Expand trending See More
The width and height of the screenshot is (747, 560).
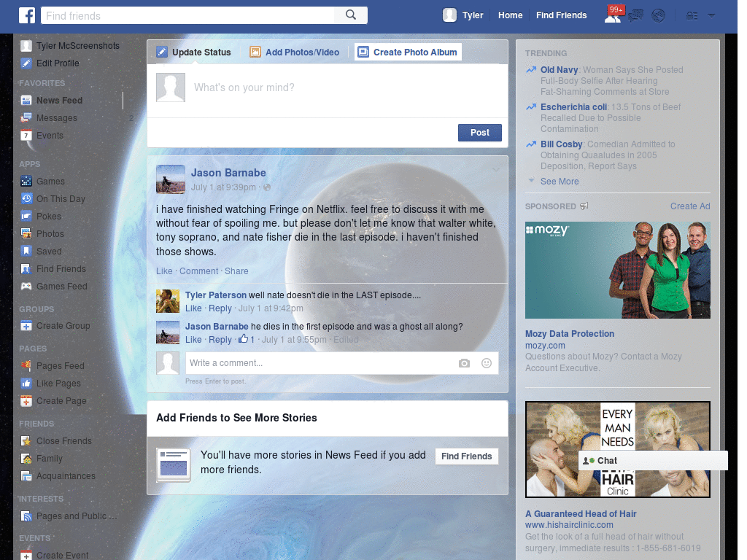[x=560, y=182]
